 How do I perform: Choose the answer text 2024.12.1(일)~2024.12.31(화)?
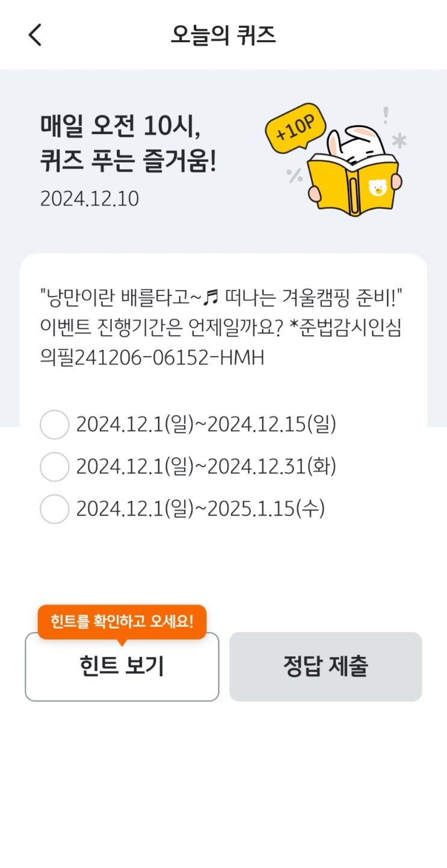[206, 467]
